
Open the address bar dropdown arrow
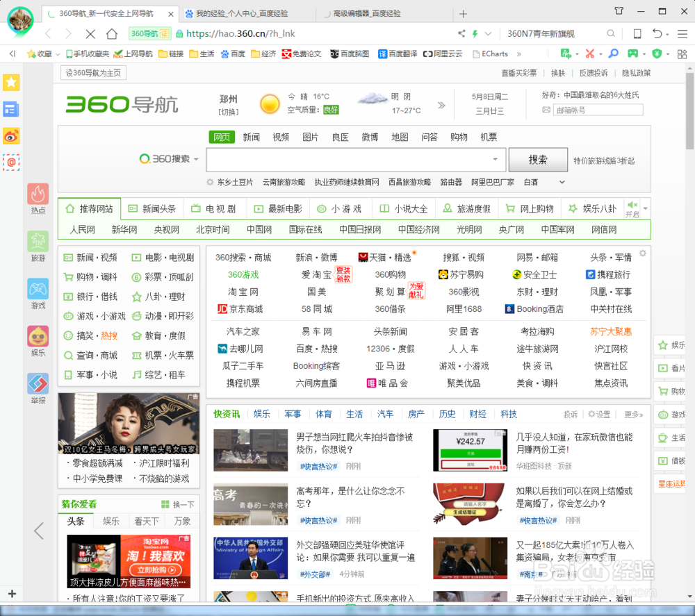(x=488, y=33)
